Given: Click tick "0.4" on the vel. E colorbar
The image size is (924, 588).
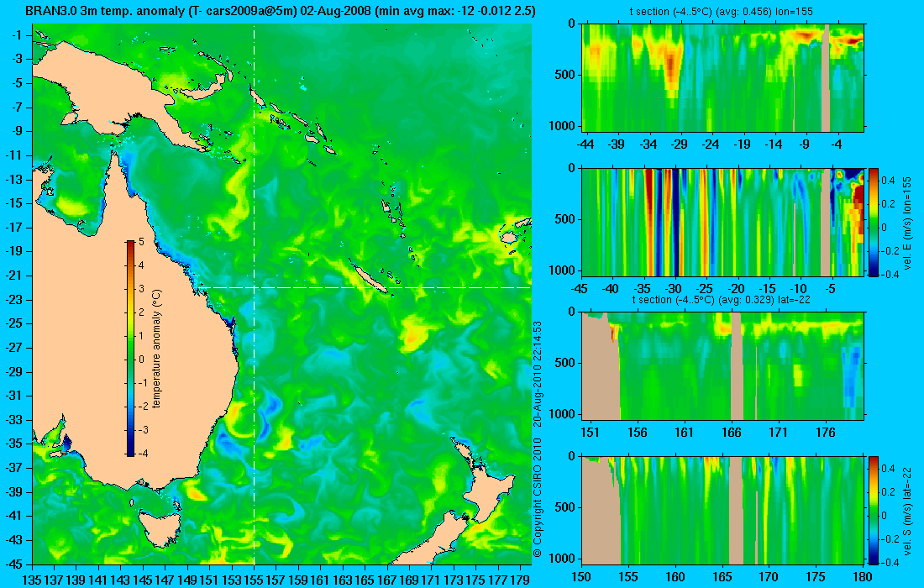Looking at the screenshot, I should coord(889,181).
